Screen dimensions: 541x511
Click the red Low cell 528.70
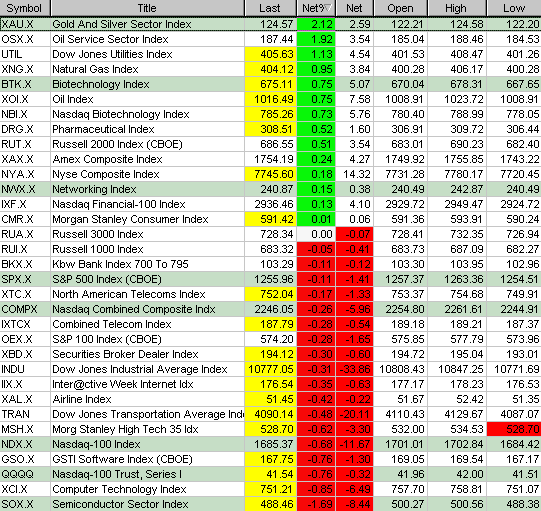[x=514, y=429]
